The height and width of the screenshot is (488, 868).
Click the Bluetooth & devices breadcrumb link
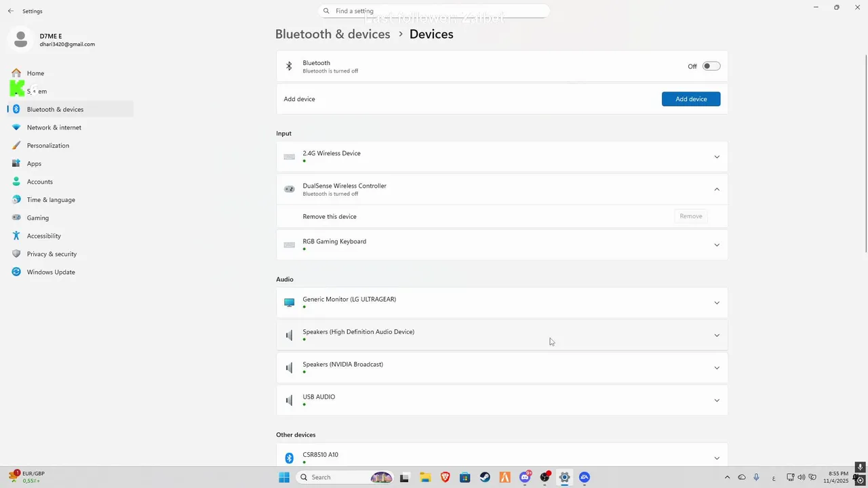pos(332,34)
